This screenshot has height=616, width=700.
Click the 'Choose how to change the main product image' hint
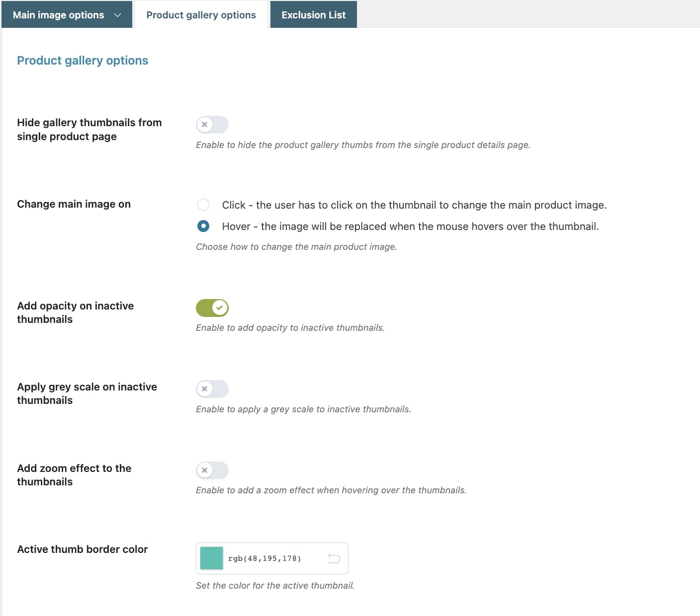click(x=296, y=247)
